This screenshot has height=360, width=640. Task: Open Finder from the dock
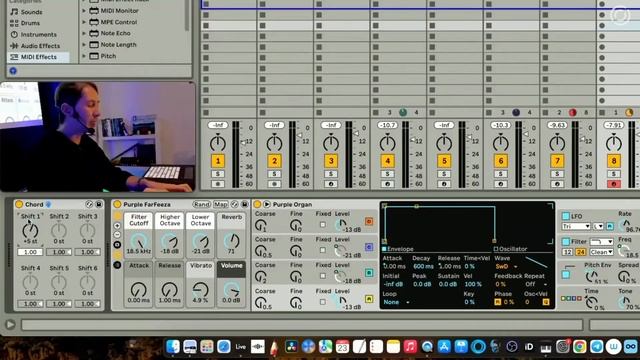(173, 347)
